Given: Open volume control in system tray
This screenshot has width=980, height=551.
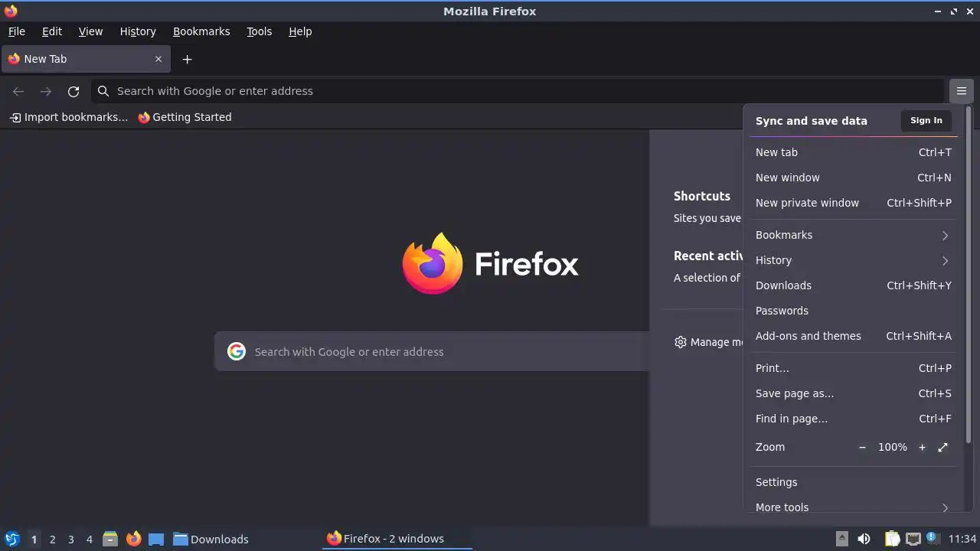Looking at the screenshot, I should coord(864,539).
